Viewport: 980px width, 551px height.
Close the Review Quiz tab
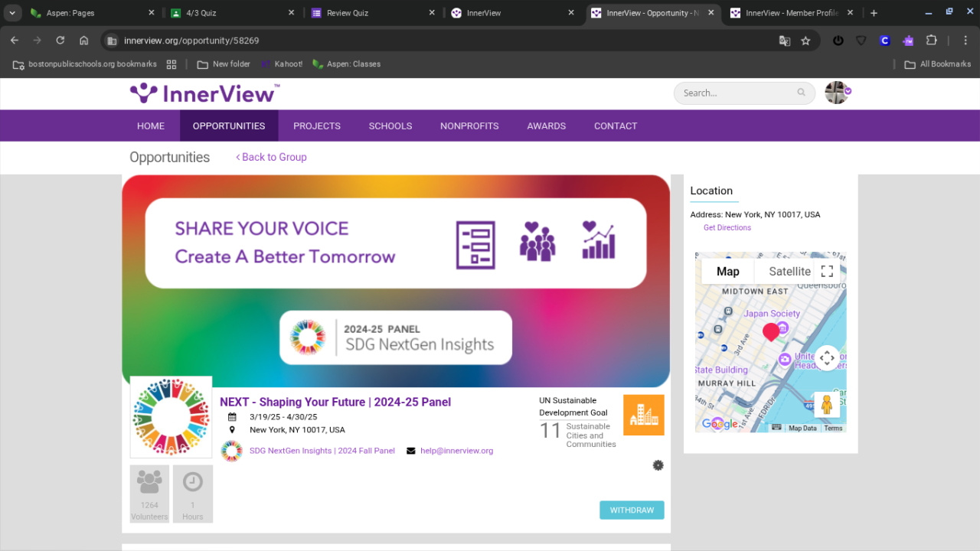coord(432,13)
